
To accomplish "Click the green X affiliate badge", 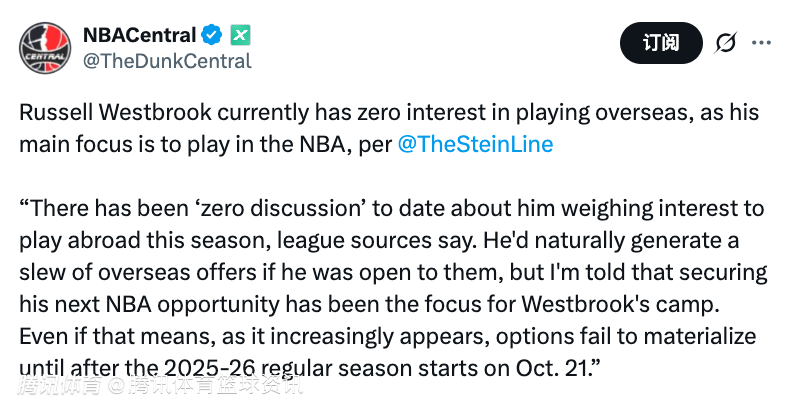I will (x=240, y=36).
